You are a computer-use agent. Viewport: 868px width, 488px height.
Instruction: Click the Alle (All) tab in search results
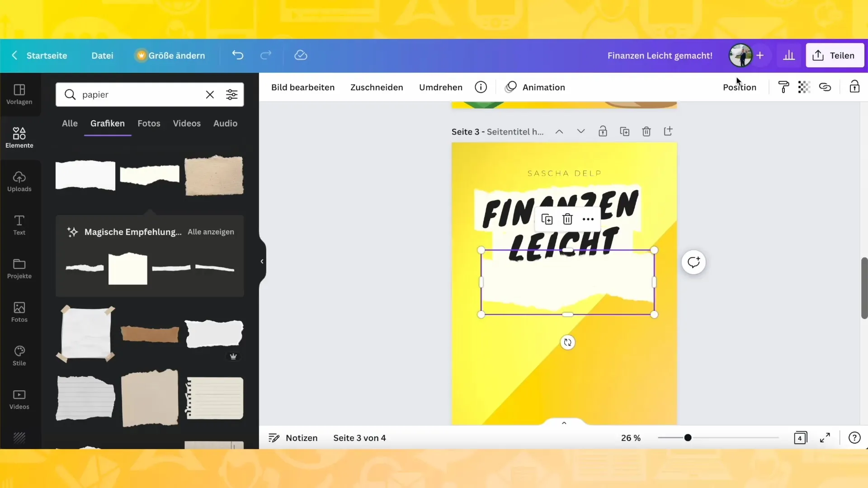(x=70, y=123)
